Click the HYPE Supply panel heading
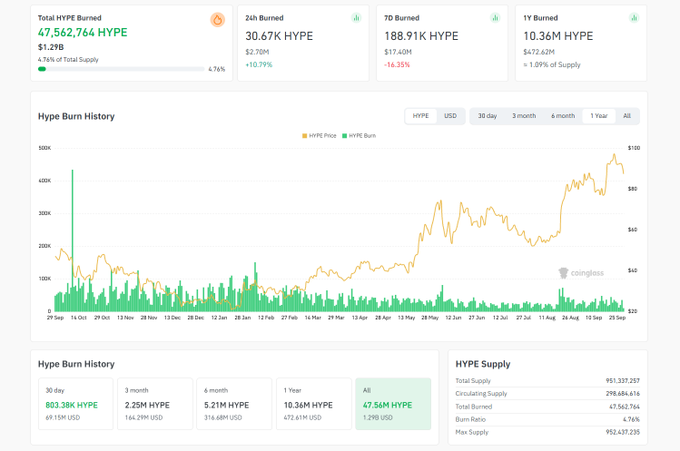 coord(483,364)
